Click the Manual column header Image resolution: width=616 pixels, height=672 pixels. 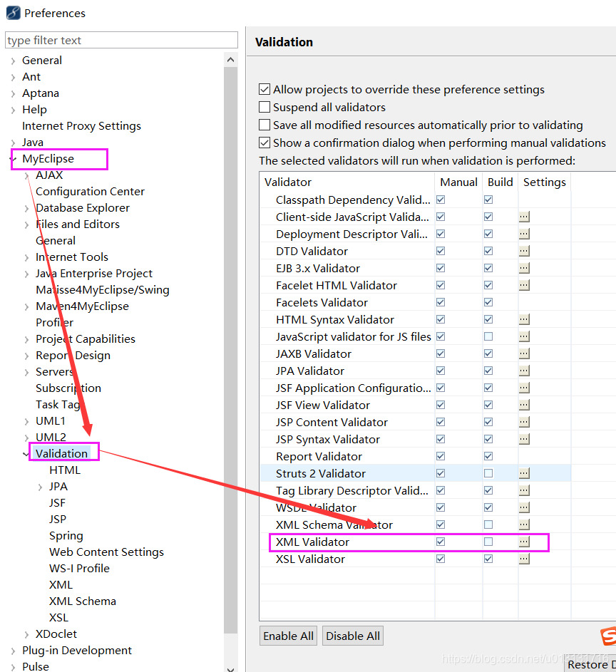click(458, 182)
